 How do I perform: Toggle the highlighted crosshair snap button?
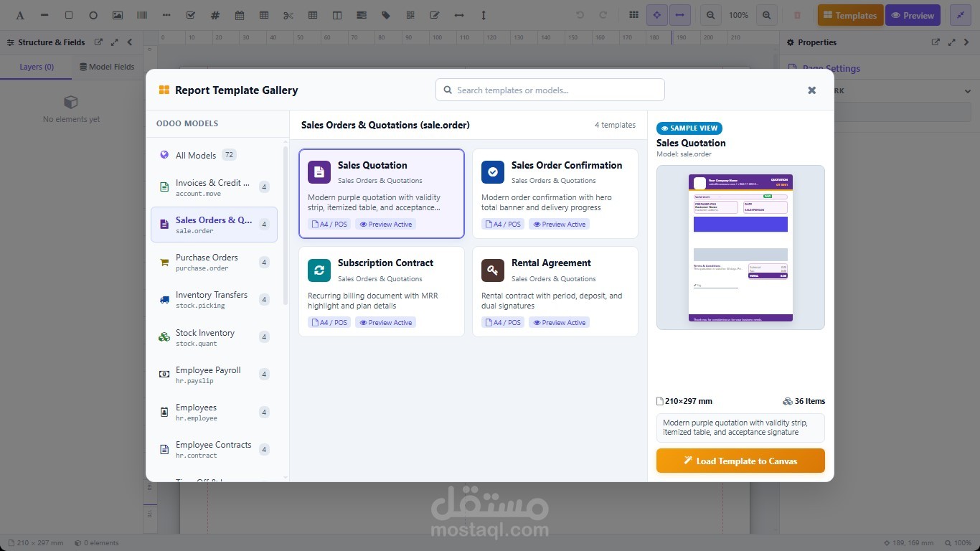[x=656, y=15]
